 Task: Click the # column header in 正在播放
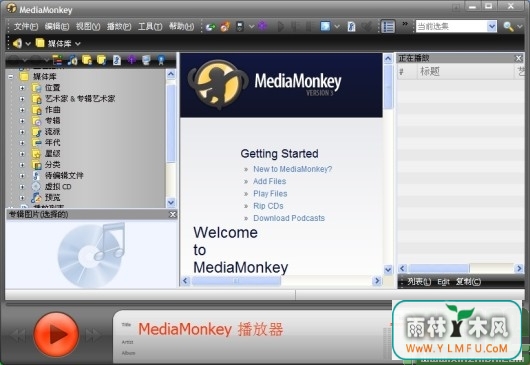click(407, 71)
